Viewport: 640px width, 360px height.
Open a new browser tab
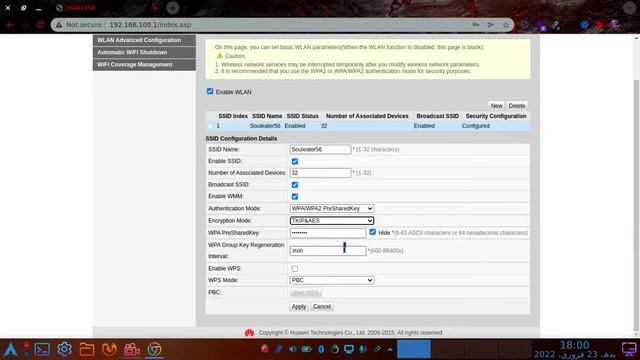[173, 8]
